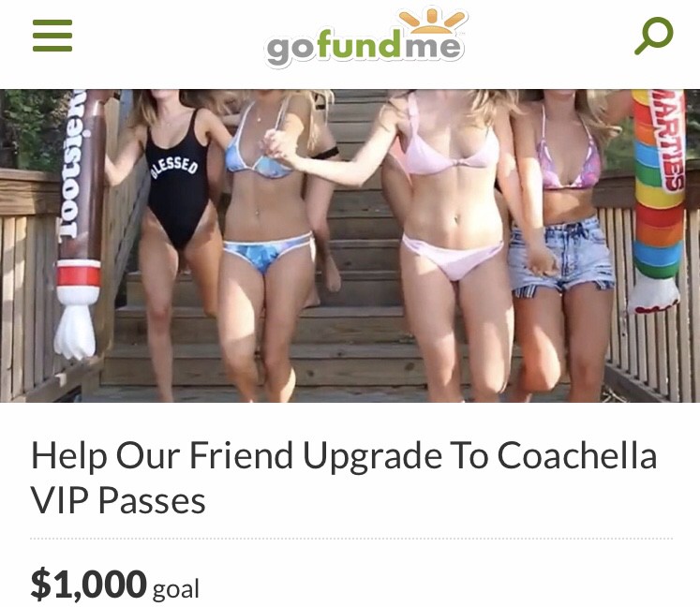Click the gray 'me' part of logo
This screenshot has height=607, width=700.
pos(432,47)
